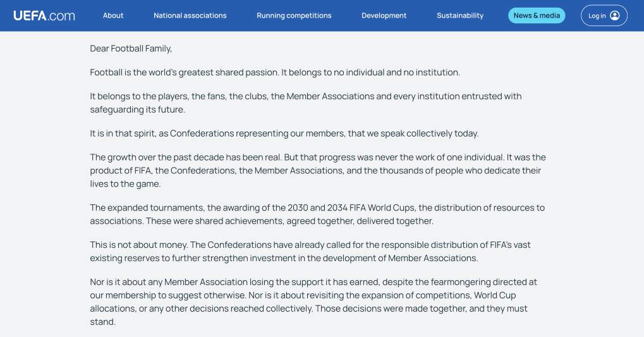Click the paragraph starting 'This is not about money'
The width and height of the screenshot is (644, 337).
[x=310, y=252]
